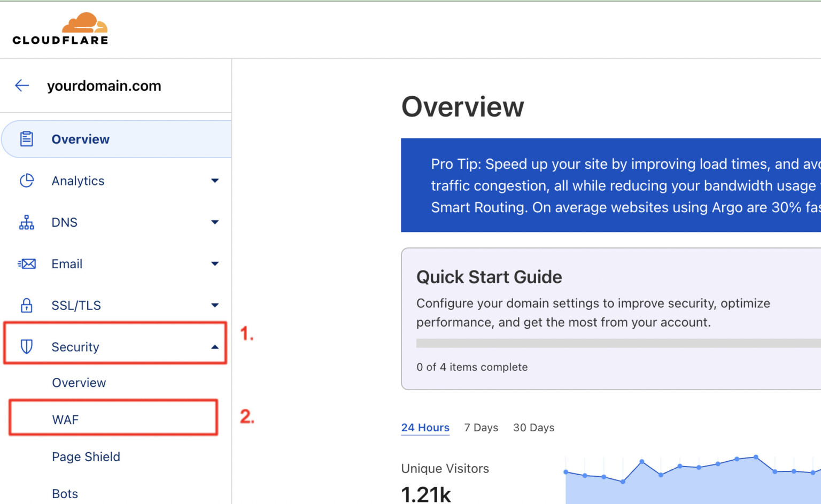
Task: Click the SSL/TLS padlock icon
Action: (27, 305)
